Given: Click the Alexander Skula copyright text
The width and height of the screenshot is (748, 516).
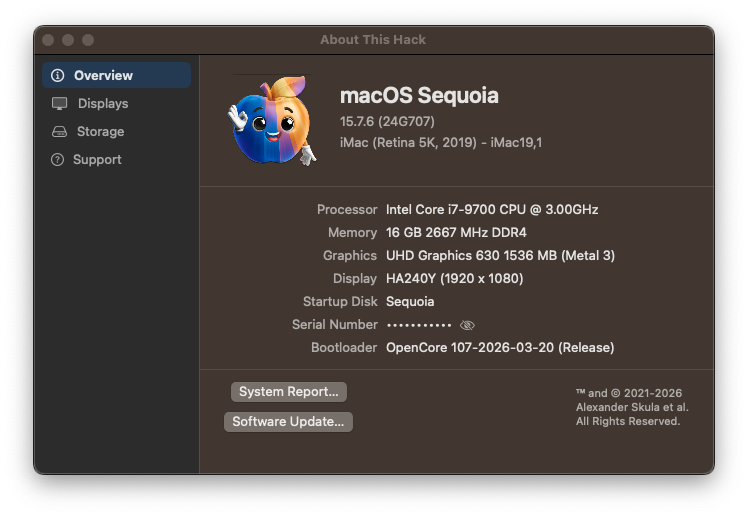Looking at the screenshot, I should point(632,407).
